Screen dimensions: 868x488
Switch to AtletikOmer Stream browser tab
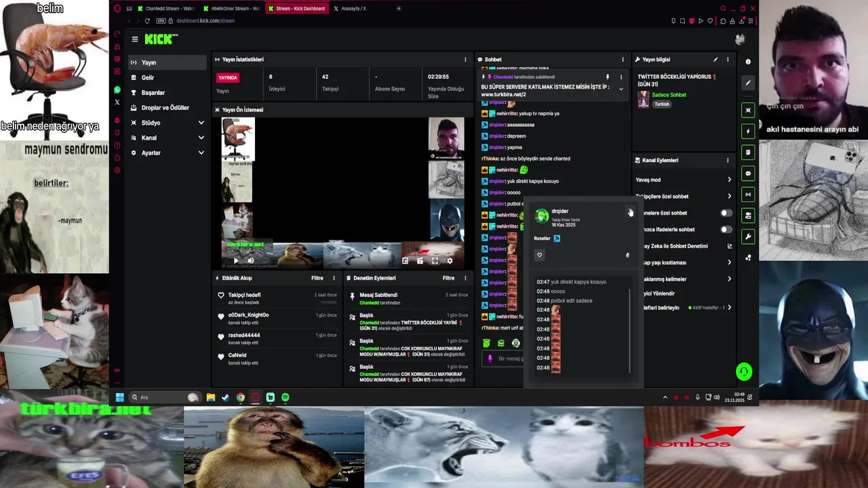click(x=231, y=9)
